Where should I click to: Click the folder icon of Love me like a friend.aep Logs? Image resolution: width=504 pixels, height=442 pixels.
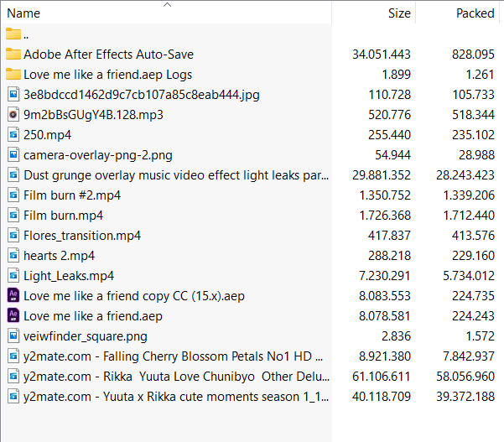click(13, 75)
